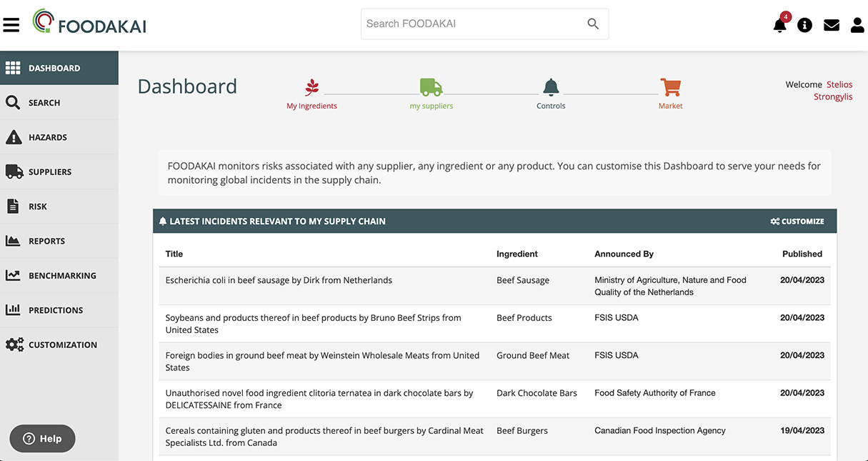
Task: Click the Ingredient column header
Action: (x=517, y=254)
